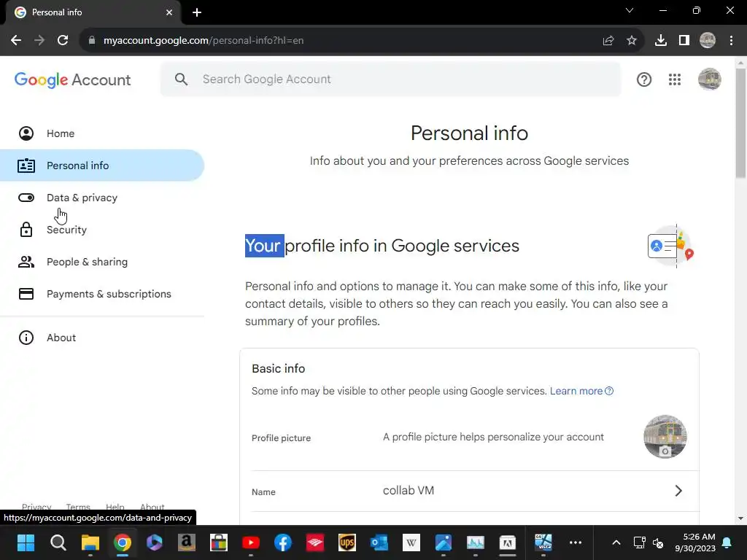The width and height of the screenshot is (747, 560).
Task: Click the Google Account logo
Action: (x=72, y=79)
